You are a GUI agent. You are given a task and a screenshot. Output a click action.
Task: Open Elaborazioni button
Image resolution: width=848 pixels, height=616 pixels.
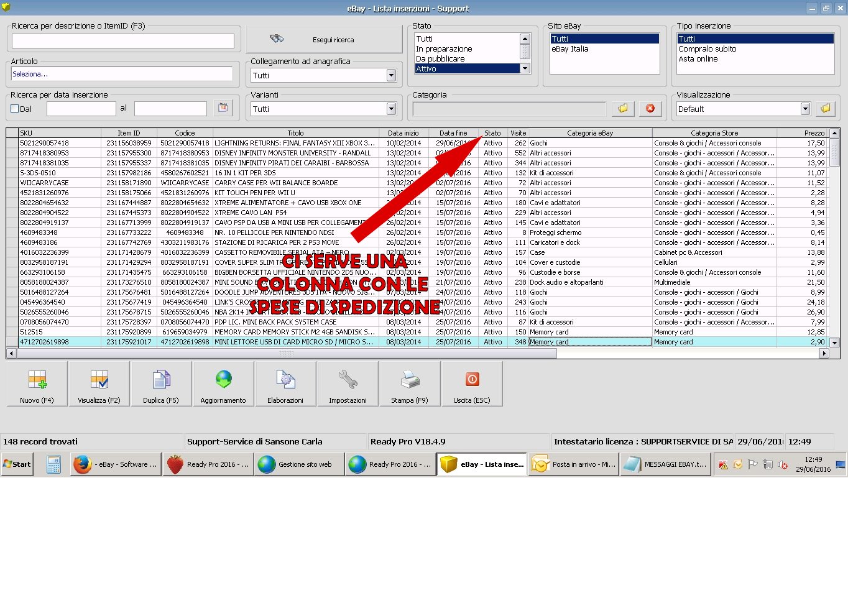pos(285,384)
